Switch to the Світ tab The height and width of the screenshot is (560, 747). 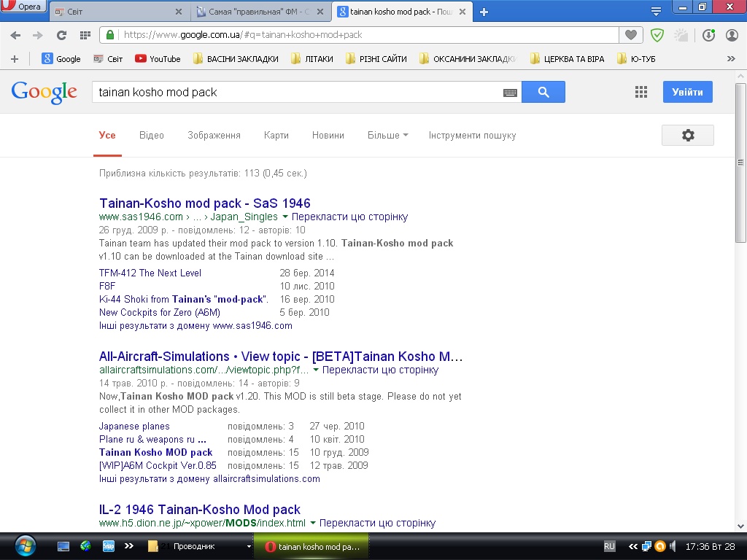point(115,12)
